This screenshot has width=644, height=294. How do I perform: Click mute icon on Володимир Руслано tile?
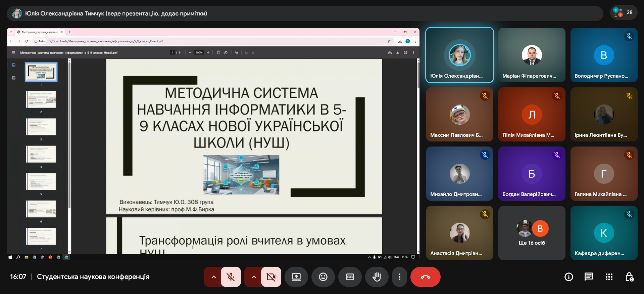(629, 36)
